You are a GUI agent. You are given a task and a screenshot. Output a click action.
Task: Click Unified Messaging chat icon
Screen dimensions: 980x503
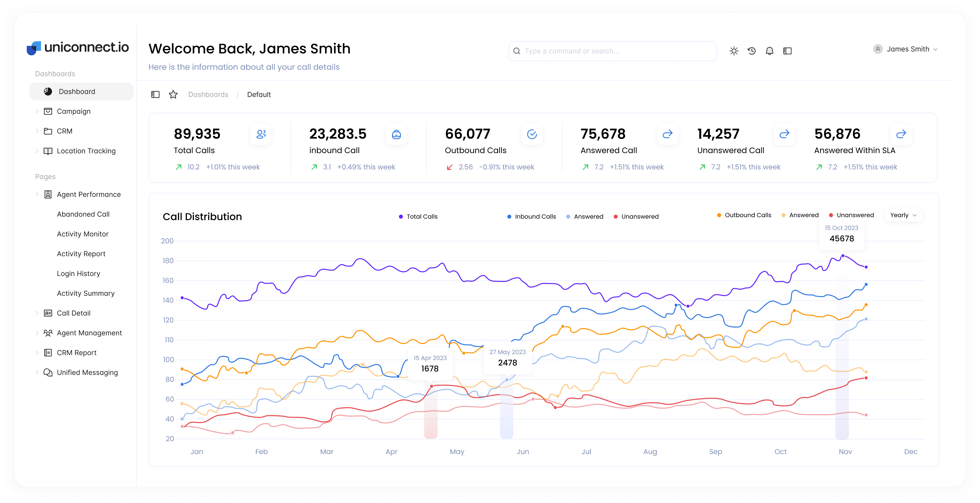pyautogui.click(x=48, y=372)
